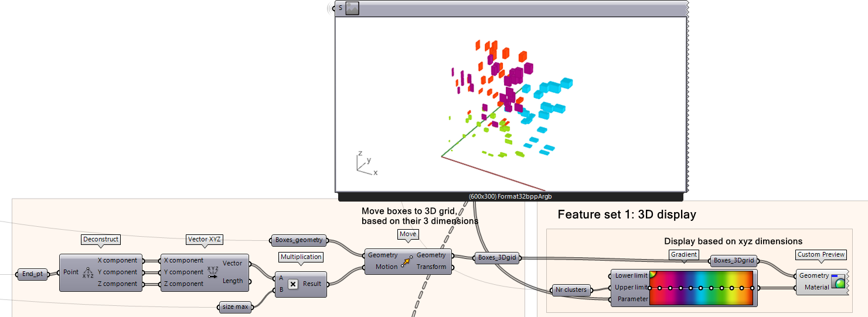Click the Point input of Deconstruct
This screenshot has height=317, width=868.
pyautogui.click(x=71, y=272)
